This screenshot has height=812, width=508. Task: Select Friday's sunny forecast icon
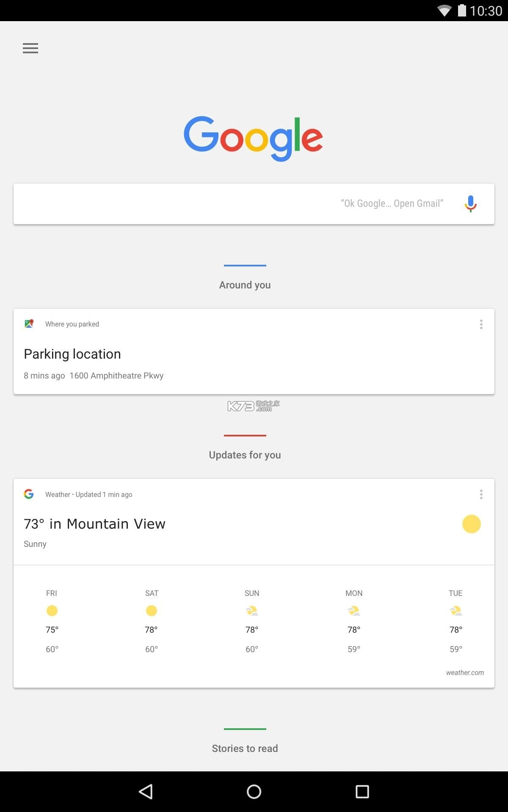pos(52,611)
